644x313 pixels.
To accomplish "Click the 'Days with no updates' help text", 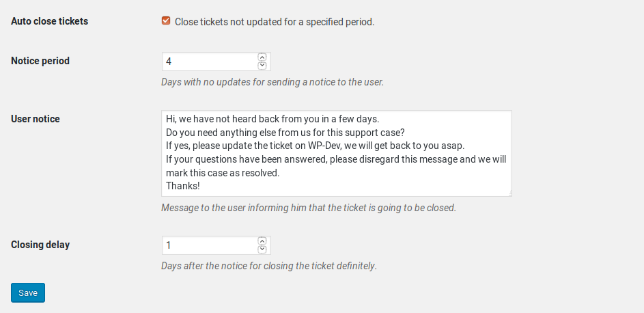I will pos(272,82).
